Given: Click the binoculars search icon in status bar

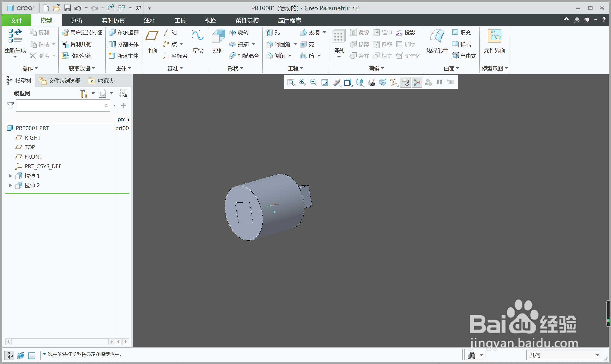Looking at the screenshot, I should pos(472,355).
